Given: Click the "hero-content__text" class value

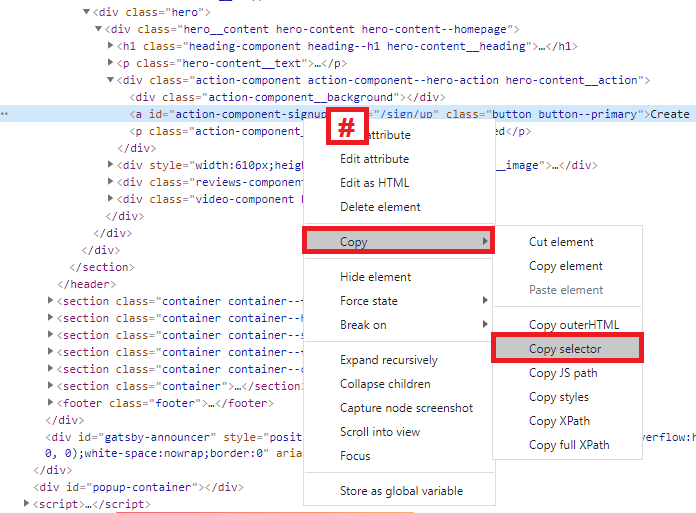Looking at the screenshot, I should click(241, 63).
